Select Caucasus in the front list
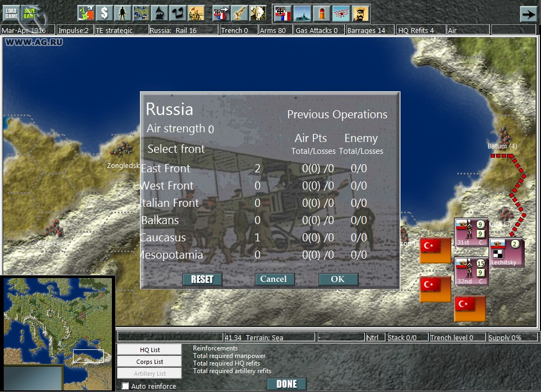541x392 pixels. click(163, 237)
